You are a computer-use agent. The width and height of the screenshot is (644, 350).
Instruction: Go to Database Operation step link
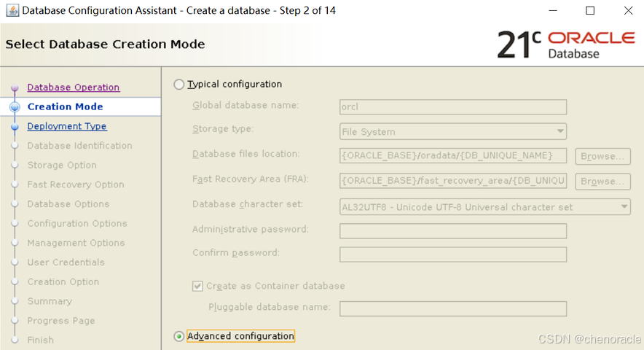click(73, 87)
